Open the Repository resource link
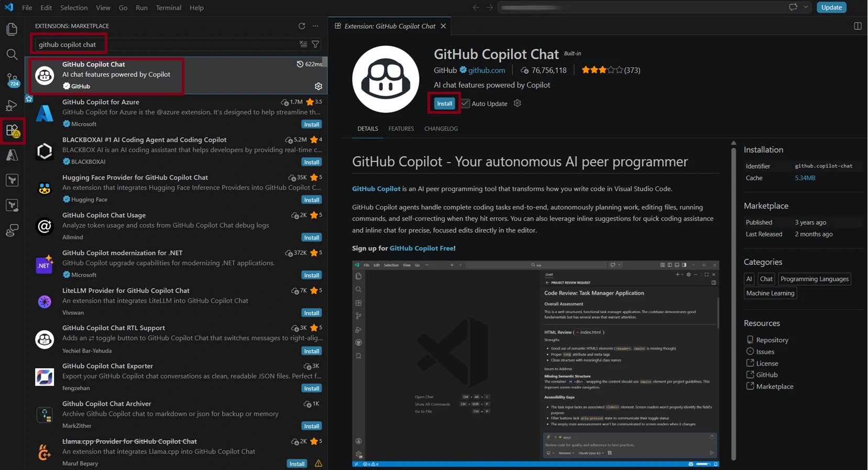This screenshot has height=470, width=868. pyautogui.click(x=772, y=340)
